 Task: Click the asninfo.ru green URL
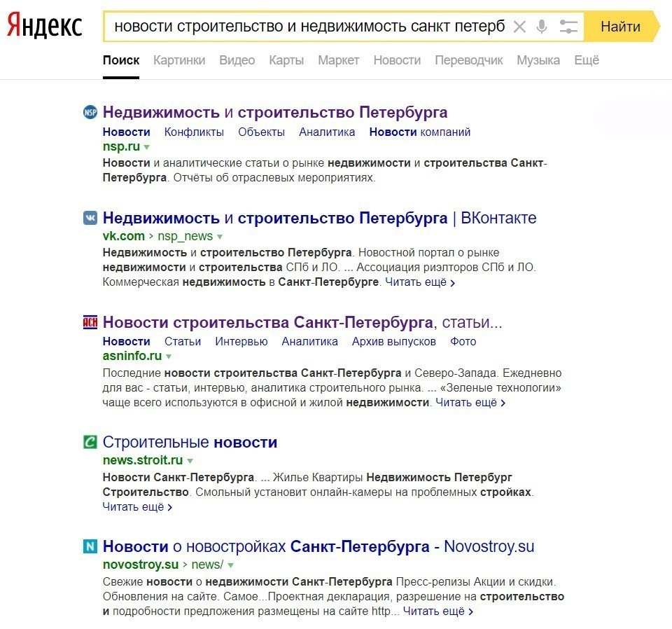click(132, 356)
